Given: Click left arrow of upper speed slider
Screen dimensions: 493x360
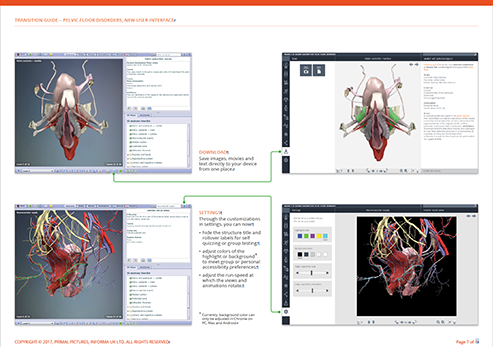Looking at the screenshot, I should click(297, 273).
